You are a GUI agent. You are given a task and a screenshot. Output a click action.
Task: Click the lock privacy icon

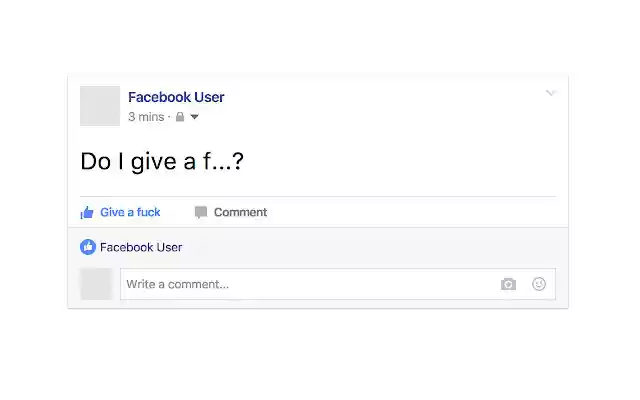pos(179,117)
